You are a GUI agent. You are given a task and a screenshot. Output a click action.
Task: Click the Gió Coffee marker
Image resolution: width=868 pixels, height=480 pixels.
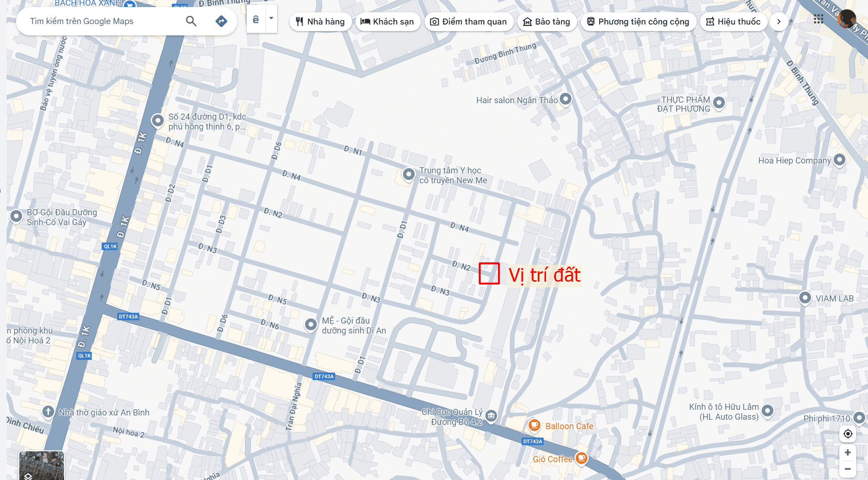point(582,457)
